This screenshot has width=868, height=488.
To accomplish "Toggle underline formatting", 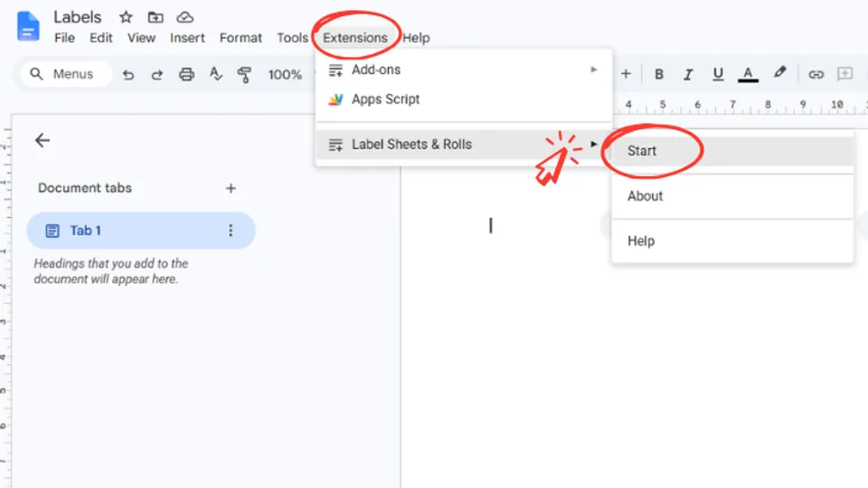I will (718, 74).
